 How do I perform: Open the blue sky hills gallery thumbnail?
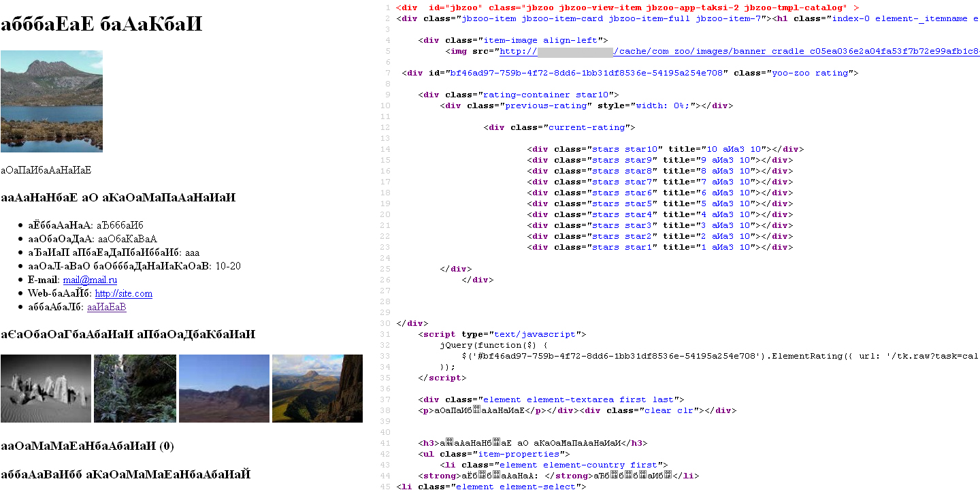click(x=223, y=389)
